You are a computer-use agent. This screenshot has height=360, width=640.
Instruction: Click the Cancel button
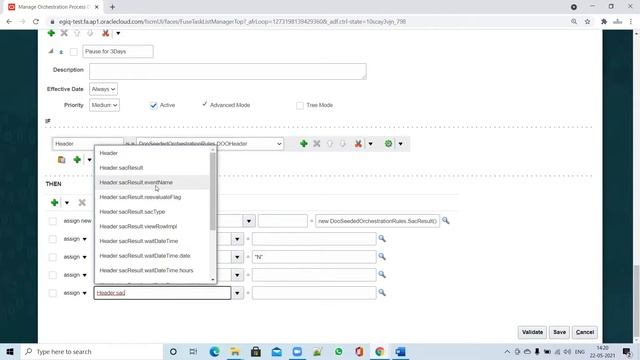584,332
